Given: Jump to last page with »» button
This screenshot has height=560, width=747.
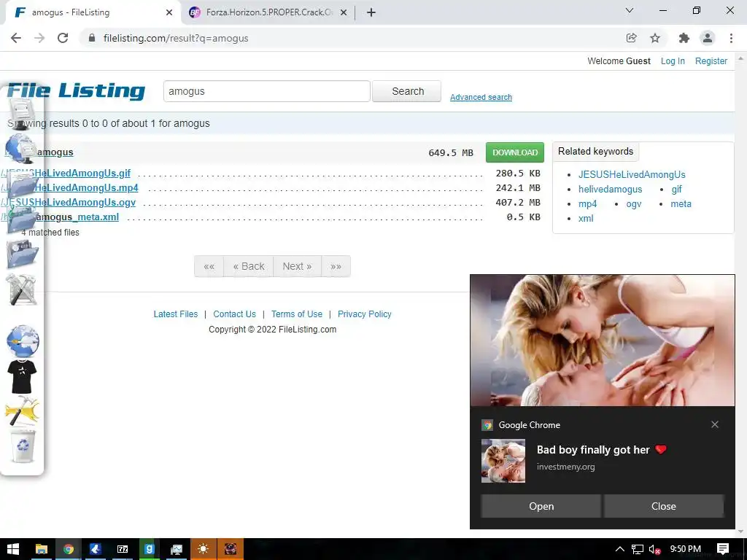Looking at the screenshot, I should point(336,266).
